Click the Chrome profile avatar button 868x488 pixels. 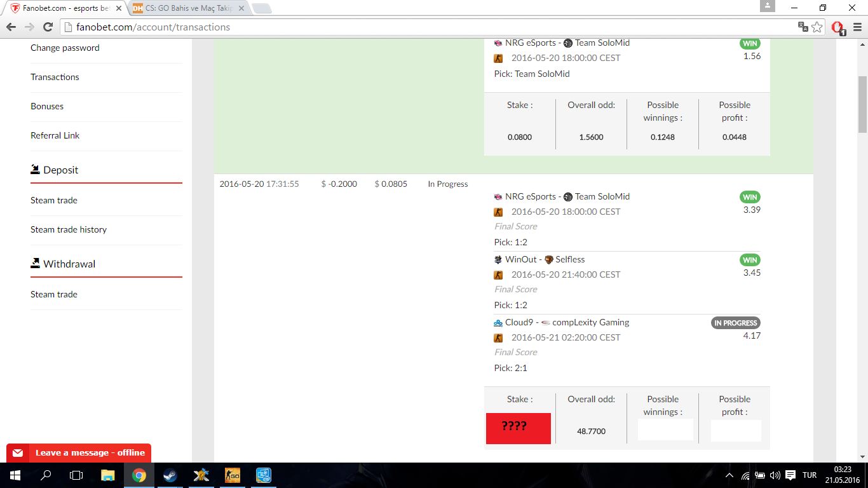[x=768, y=6]
